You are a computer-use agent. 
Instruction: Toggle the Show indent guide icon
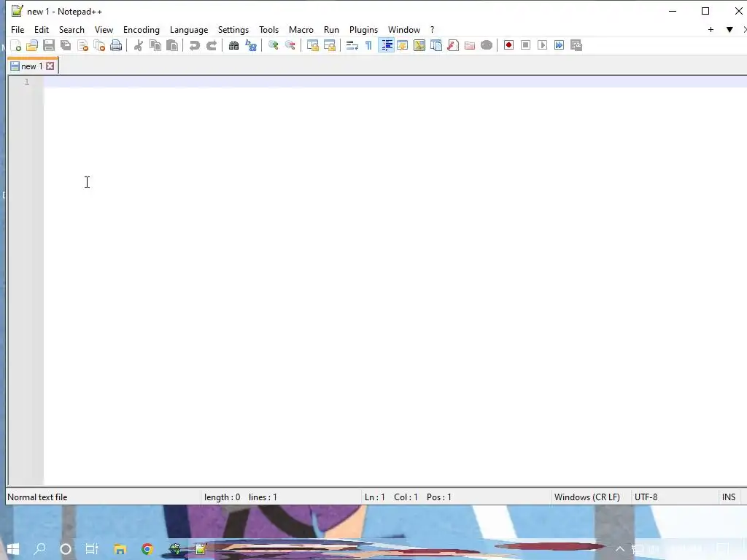tap(386, 46)
